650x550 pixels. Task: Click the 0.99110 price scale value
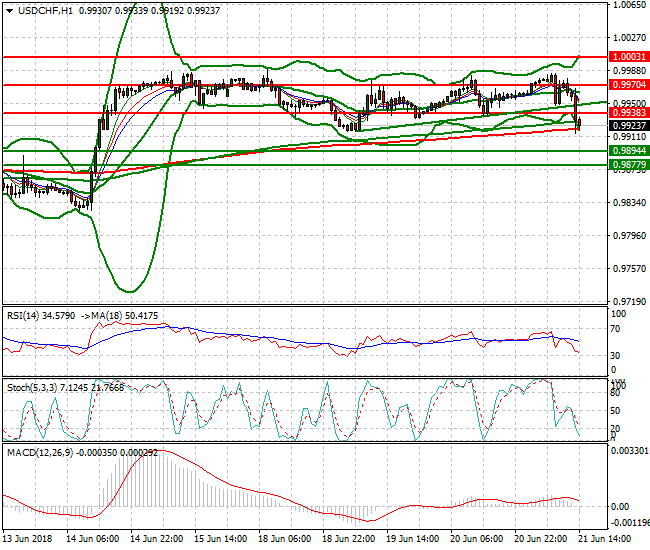[x=629, y=137]
